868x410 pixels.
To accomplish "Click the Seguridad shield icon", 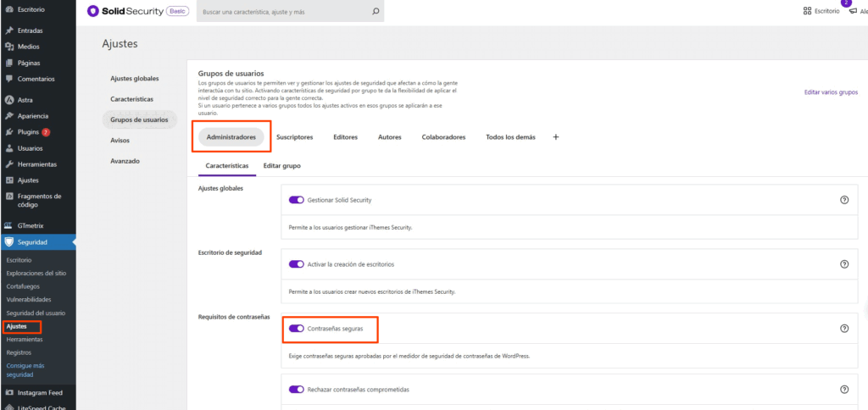I will (x=8, y=241).
